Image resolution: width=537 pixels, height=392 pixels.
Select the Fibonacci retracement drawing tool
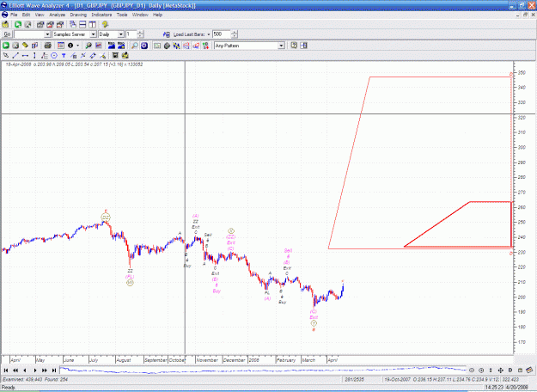(x=44, y=56)
